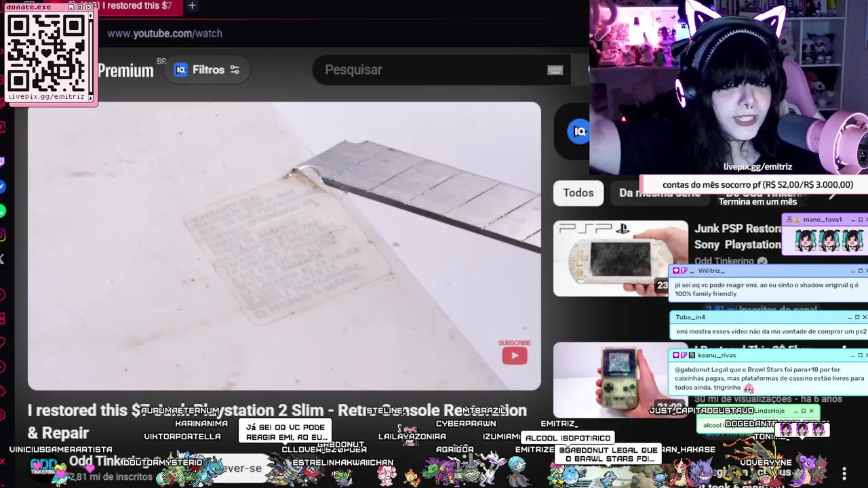The width and height of the screenshot is (868, 488).
Task: Click the Tuba_in4 username
Action: coord(690,317)
